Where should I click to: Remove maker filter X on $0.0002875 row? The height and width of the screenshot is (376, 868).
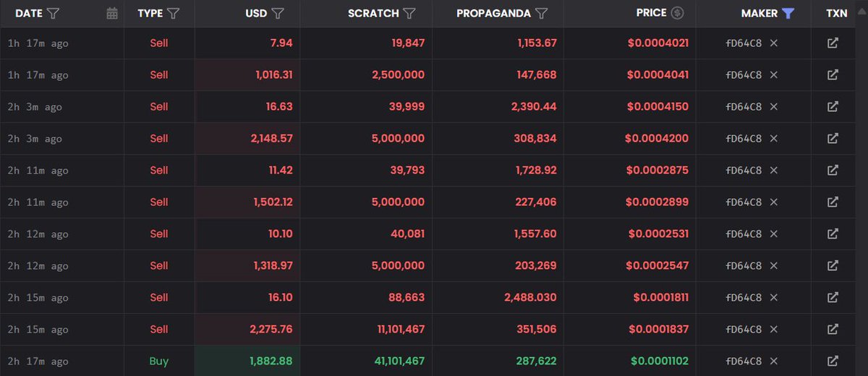[x=773, y=171]
